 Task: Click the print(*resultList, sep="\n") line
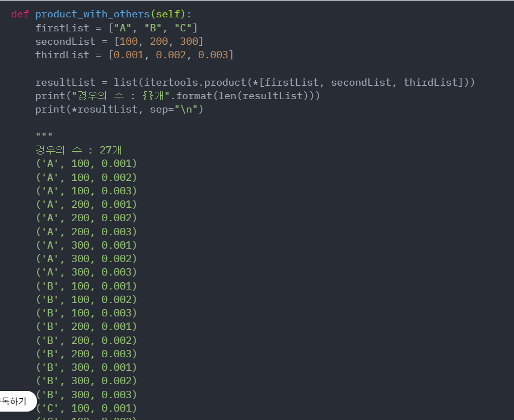pos(119,110)
